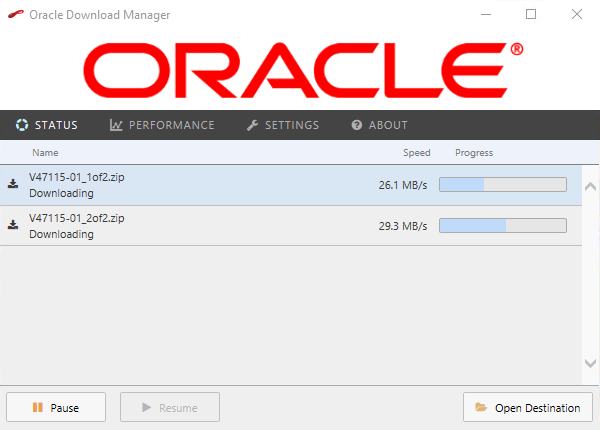The image size is (600, 430).
Task: Close the Oracle Download Manager window
Action: [x=577, y=15]
